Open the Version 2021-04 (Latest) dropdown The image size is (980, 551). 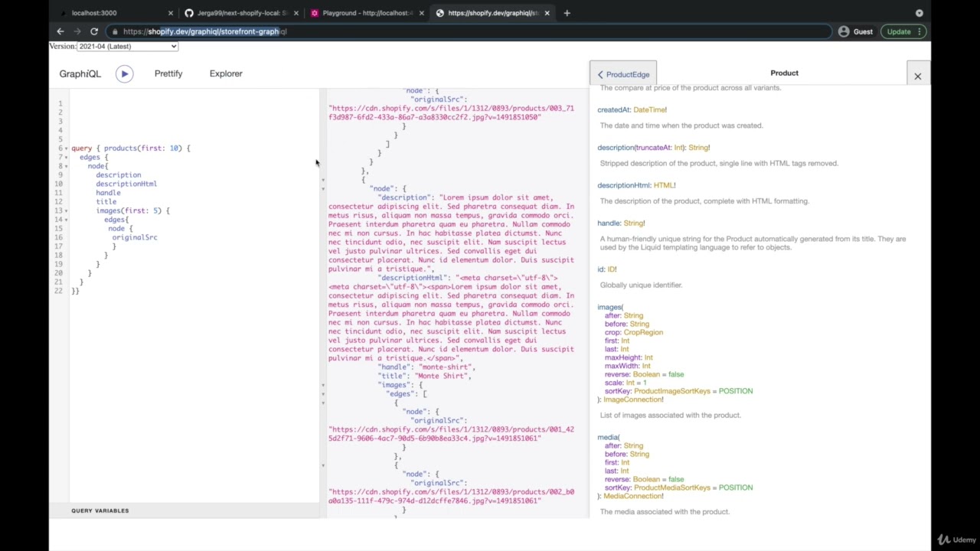[127, 47]
